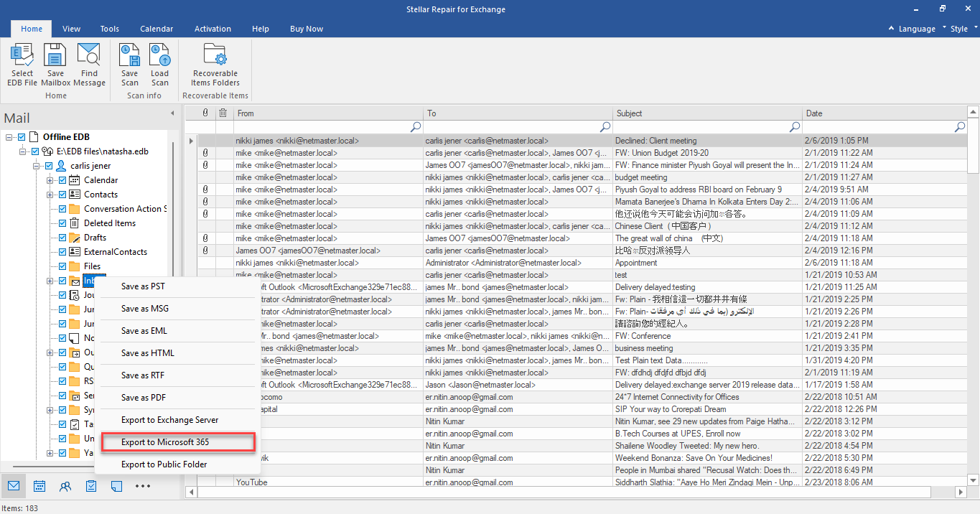
Task: Uncheck the Deleted Items checkbox
Action: click(x=62, y=223)
